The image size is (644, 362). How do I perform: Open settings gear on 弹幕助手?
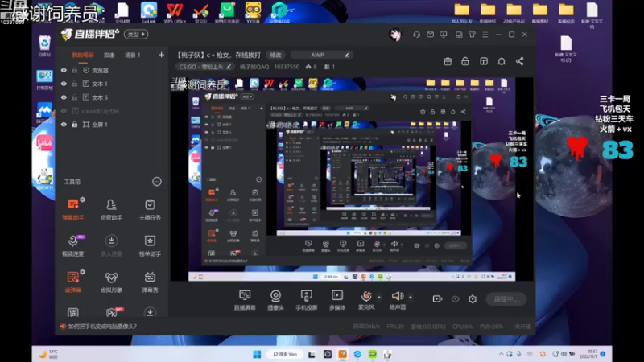pos(83,200)
